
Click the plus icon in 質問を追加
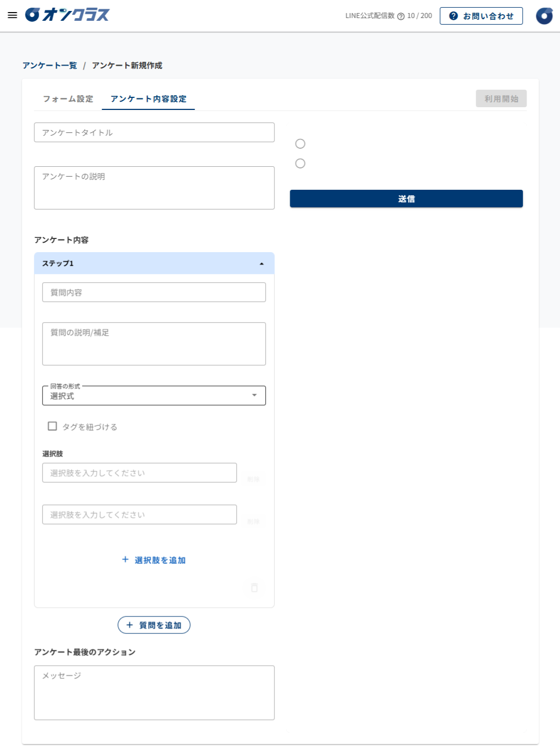tap(130, 625)
